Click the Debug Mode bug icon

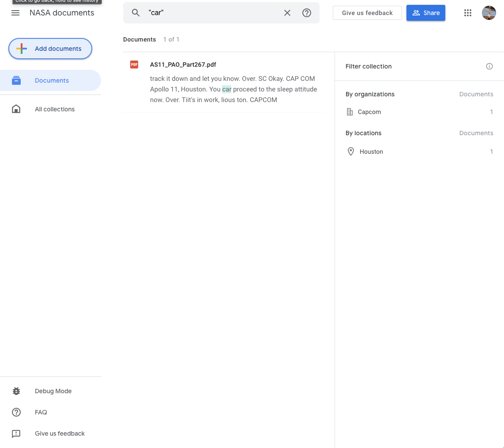16,391
